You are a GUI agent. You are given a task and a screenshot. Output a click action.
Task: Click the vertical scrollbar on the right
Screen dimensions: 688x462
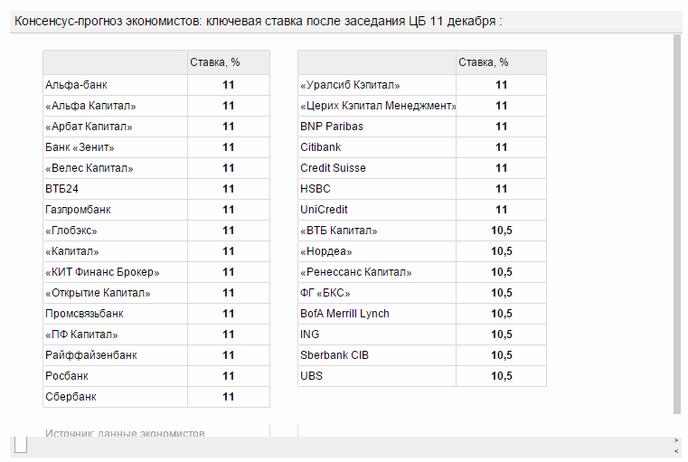pyautogui.click(x=677, y=224)
